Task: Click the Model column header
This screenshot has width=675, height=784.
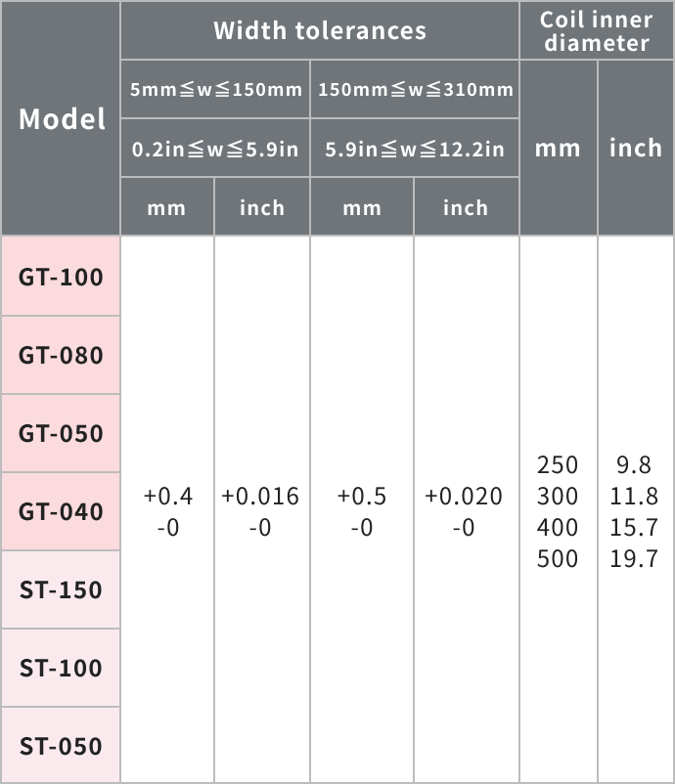Action: pyautogui.click(x=61, y=118)
